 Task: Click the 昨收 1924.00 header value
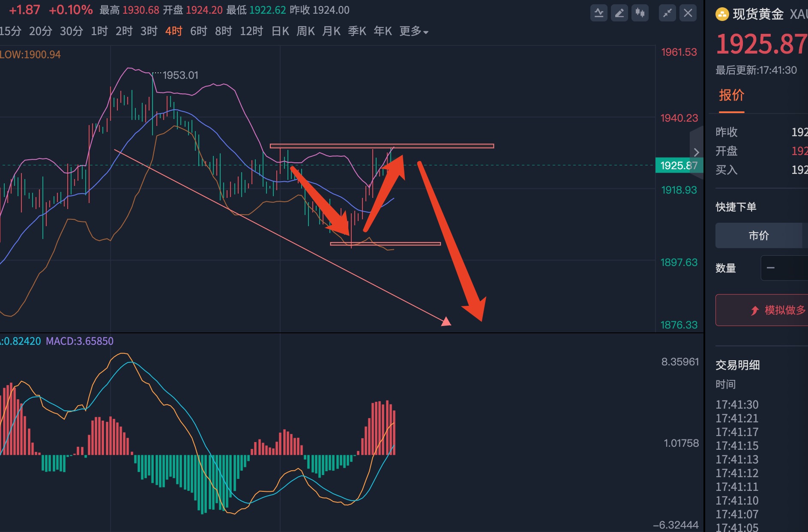coord(320,10)
